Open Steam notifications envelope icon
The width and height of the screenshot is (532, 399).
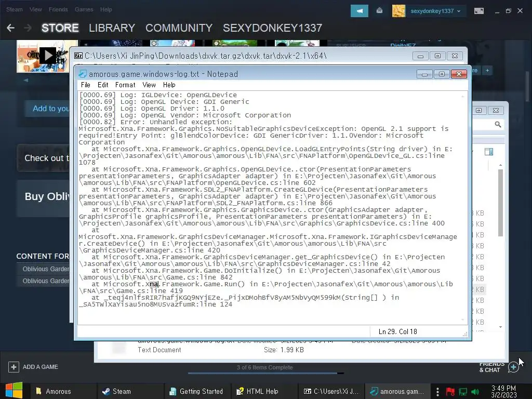pos(379,11)
